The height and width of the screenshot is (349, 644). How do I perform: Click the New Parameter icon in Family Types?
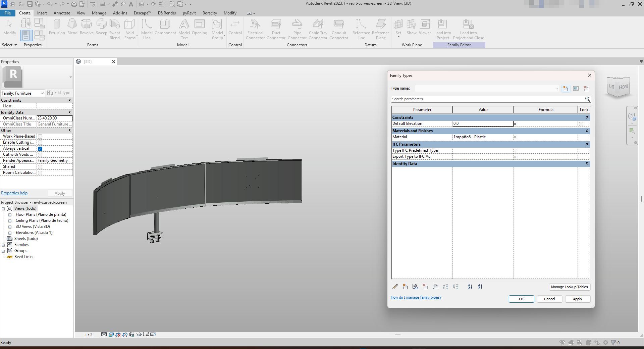coord(405,287)
